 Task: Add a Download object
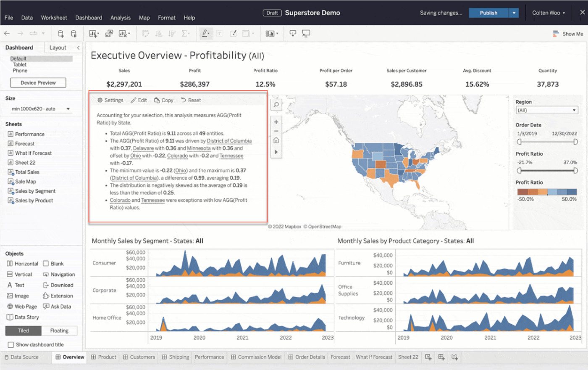point(58,285)
